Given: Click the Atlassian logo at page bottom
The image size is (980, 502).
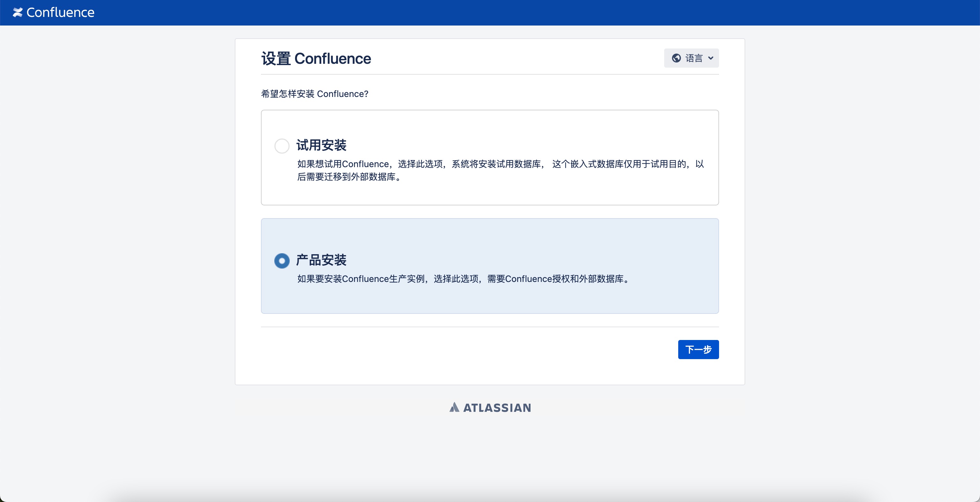Looking at the screenshot, I should point(490,407).
